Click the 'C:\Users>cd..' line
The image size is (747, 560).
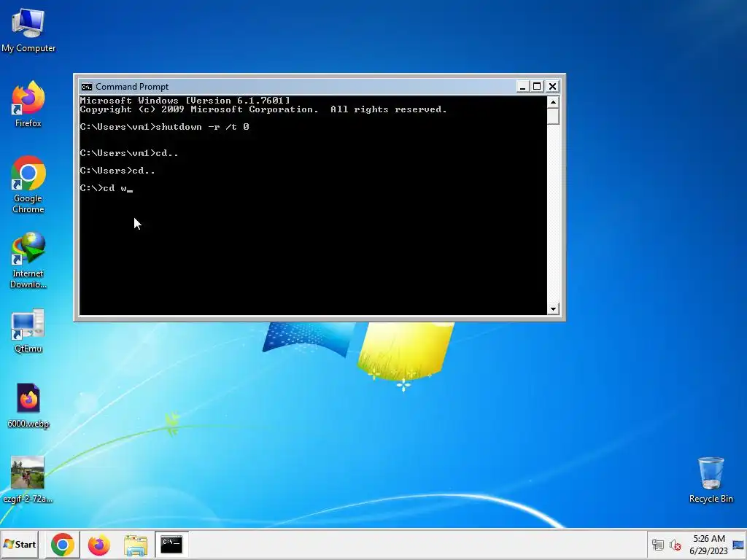pos(117,171)
